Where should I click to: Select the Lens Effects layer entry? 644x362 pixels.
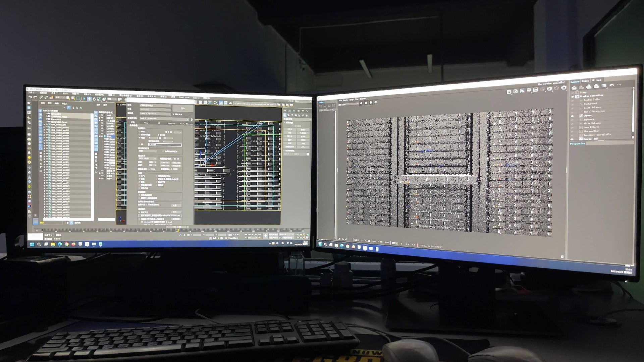591,127
